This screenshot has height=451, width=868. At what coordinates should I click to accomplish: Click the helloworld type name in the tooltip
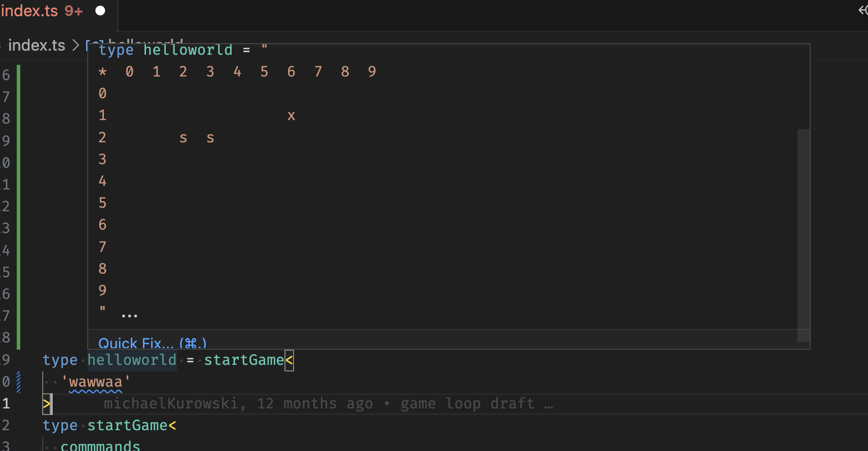click(187, 49)
